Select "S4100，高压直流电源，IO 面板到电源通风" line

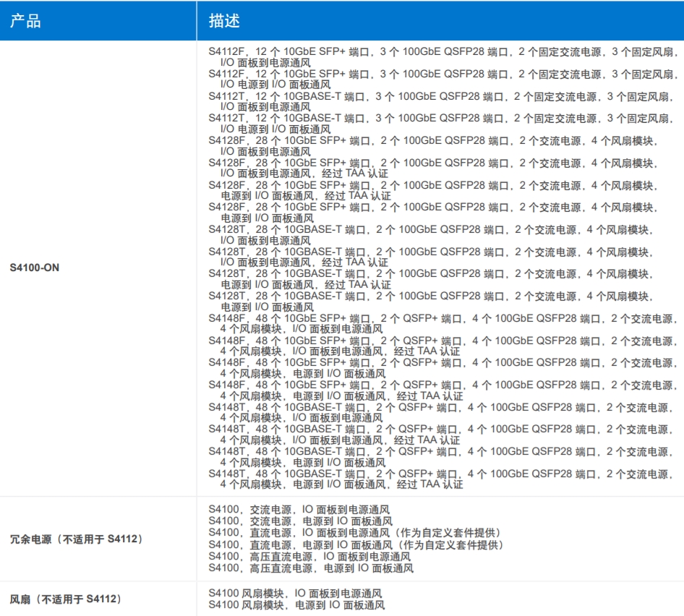pos(309,557)
